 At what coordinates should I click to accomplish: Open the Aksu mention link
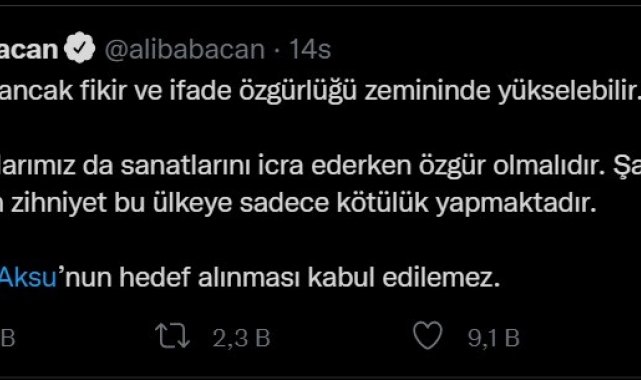pyautogui.click(x=28, y=277)
